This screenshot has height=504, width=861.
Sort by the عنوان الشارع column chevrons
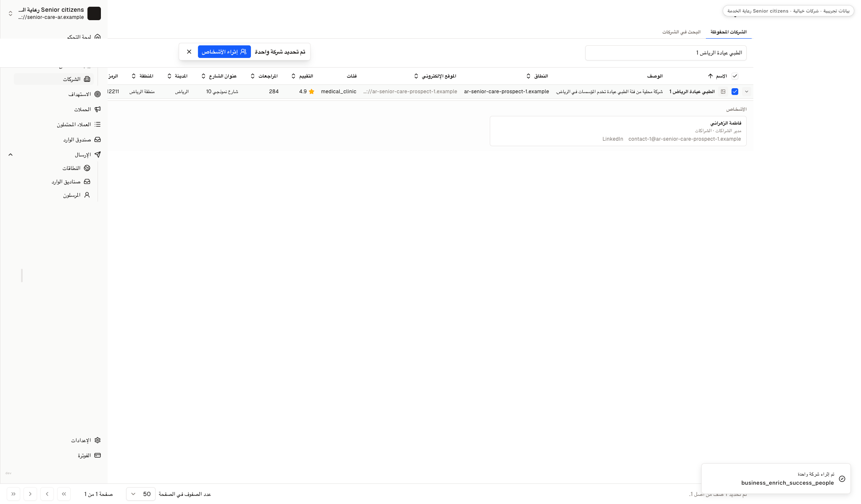(x=203, y=76)
